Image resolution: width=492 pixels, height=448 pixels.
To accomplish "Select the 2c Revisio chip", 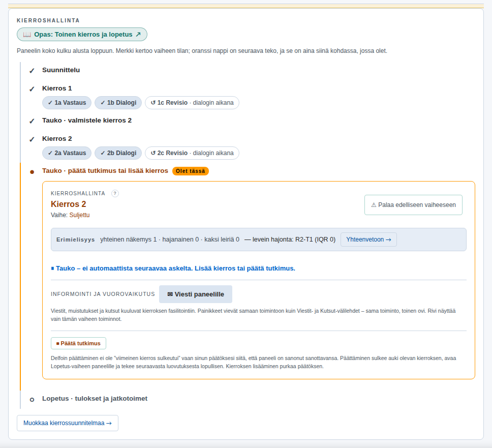I will 192,153.
